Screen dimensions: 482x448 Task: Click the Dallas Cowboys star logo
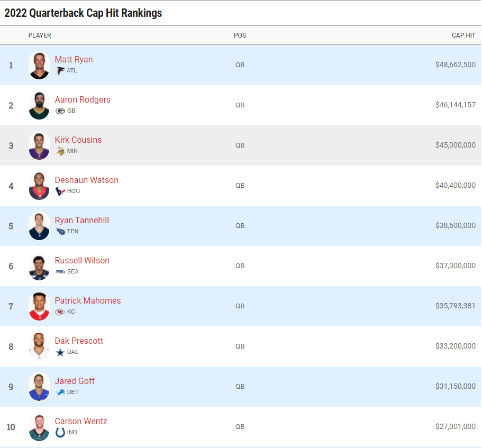[x=60, y=352]
